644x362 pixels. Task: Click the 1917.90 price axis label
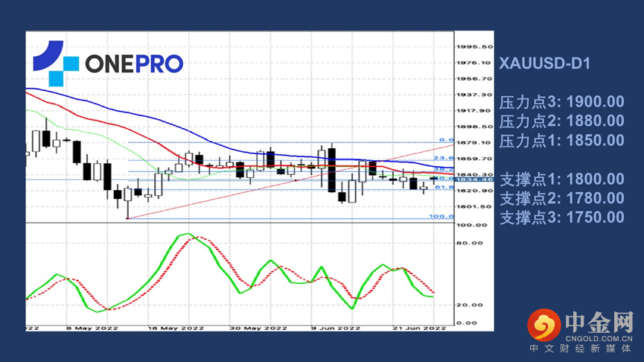click(474, 111)
